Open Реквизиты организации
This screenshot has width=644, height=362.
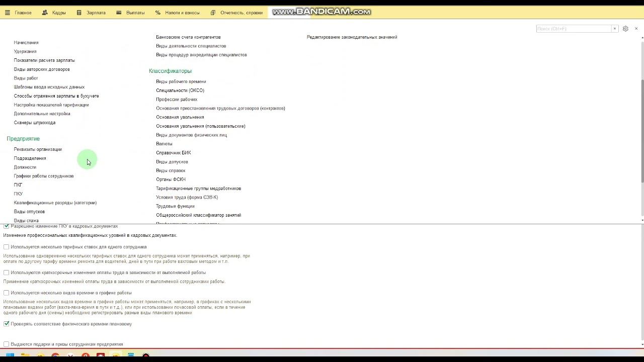[x=38, y=149]
